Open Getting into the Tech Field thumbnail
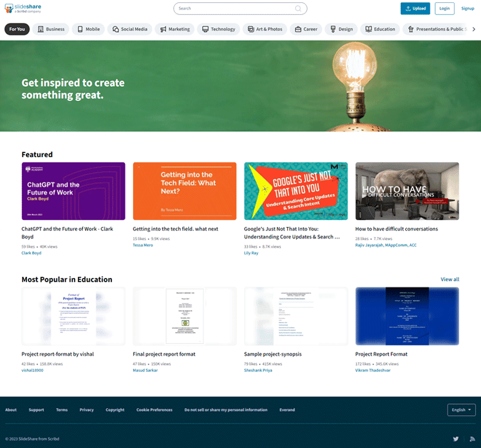 (x=185, y=191)
